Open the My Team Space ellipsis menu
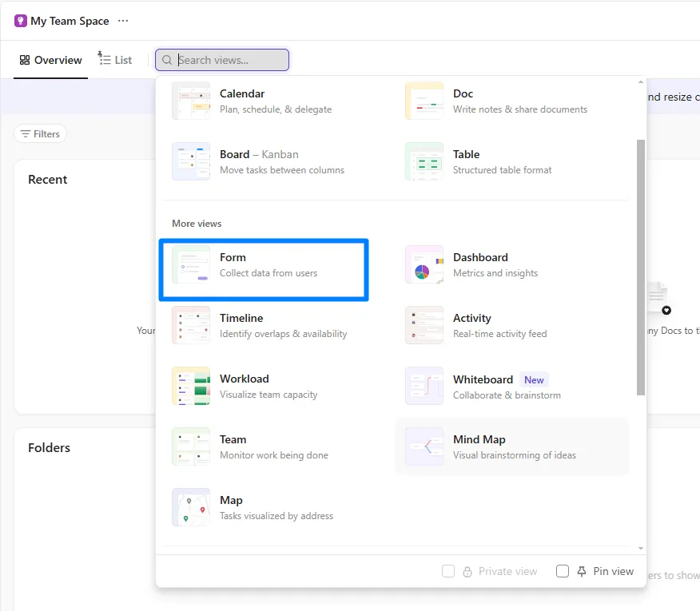This screenshot has width=700, height=611. point(123,21)
